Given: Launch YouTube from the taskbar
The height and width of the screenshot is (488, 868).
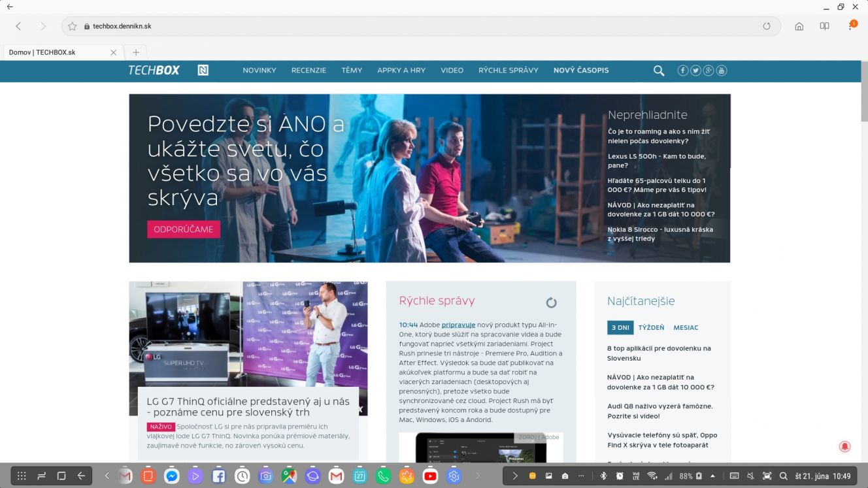Looking at the screenshot, I should click(431, 476).
